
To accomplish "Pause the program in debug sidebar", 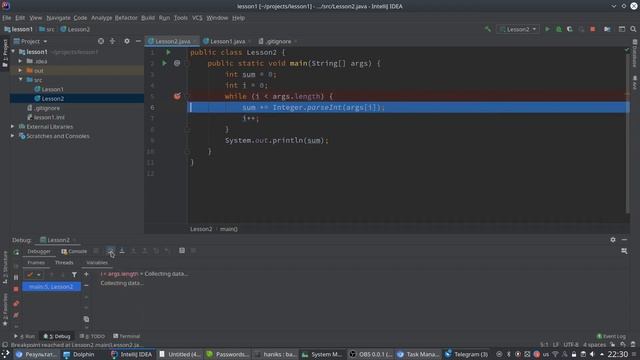I will pyautogui.click(x=16, y=278).
